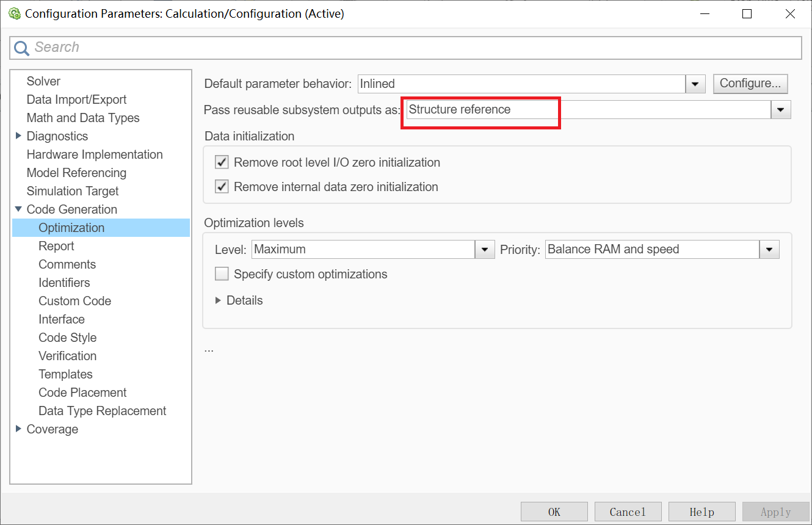Click the Apply button

click(x=775, y=511)
